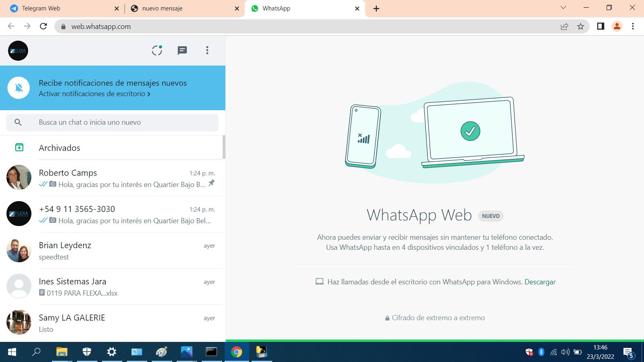Viewport: 644px width, 362px height.
Task: Open WhatsApp three-dot menu
Action: [x=207, y=50]
